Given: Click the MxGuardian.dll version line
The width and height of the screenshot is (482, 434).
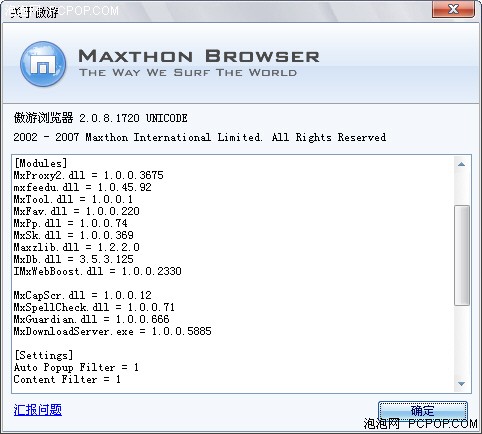Looking at the screenshot, I should [x=91, y=319].
